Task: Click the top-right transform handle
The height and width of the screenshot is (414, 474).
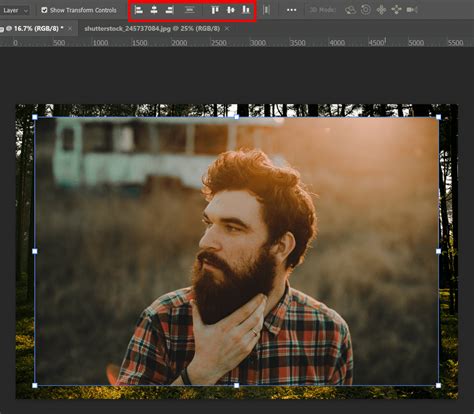Action: [438, 117]
